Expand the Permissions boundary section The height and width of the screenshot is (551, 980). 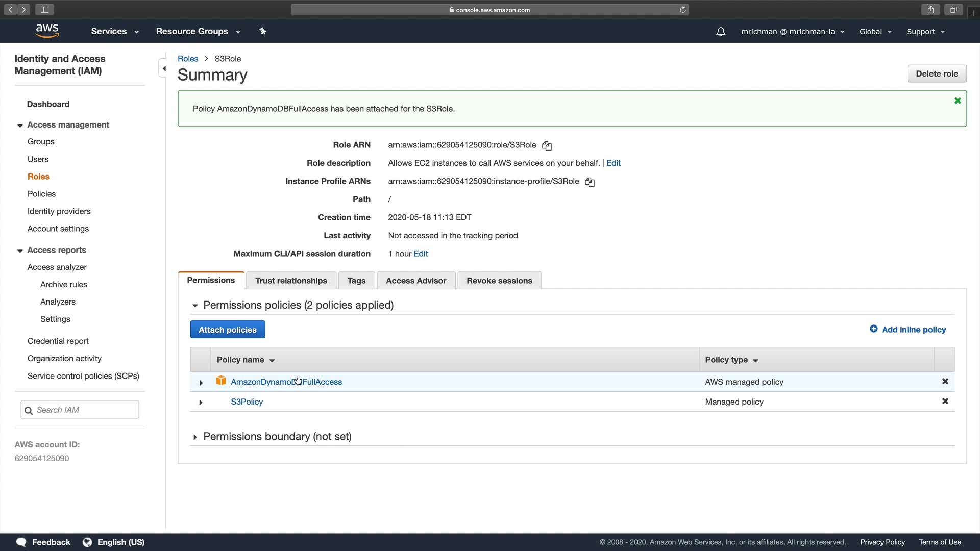[x=195, y=437]
